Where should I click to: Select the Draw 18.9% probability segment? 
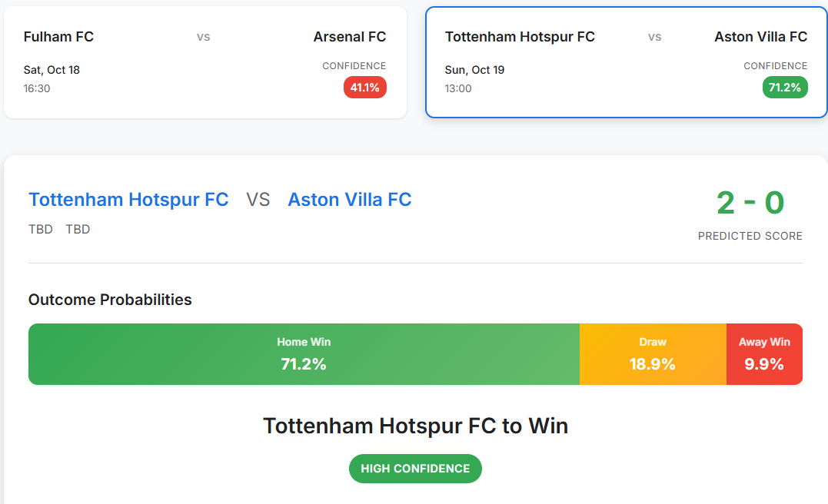click(x=653, y=354)
